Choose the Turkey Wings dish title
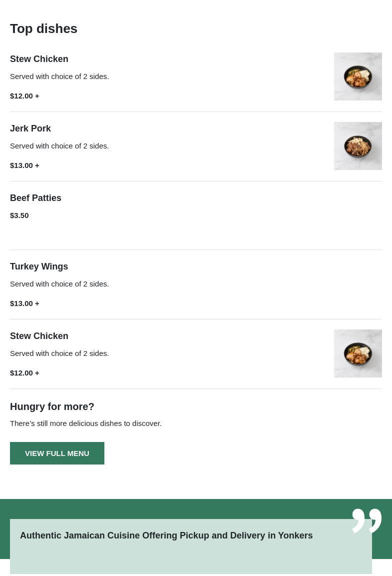 pyautogui.click(x=39, y=266)
